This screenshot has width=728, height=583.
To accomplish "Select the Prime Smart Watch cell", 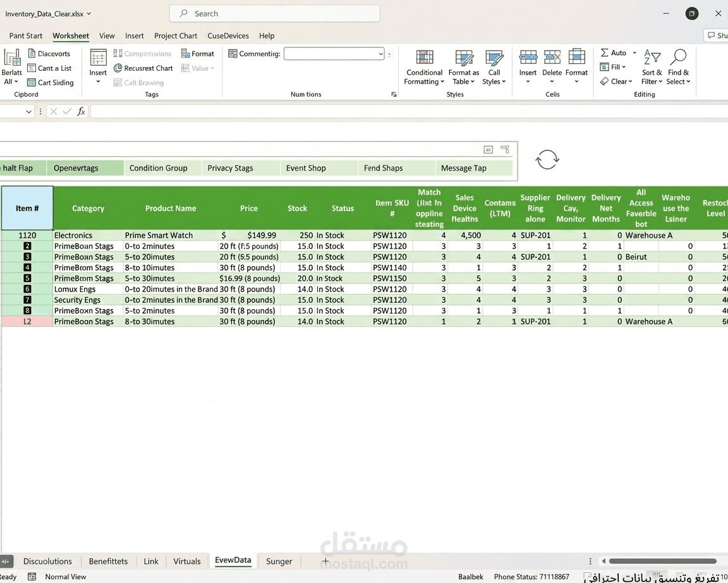I will [x=171, y=235].
